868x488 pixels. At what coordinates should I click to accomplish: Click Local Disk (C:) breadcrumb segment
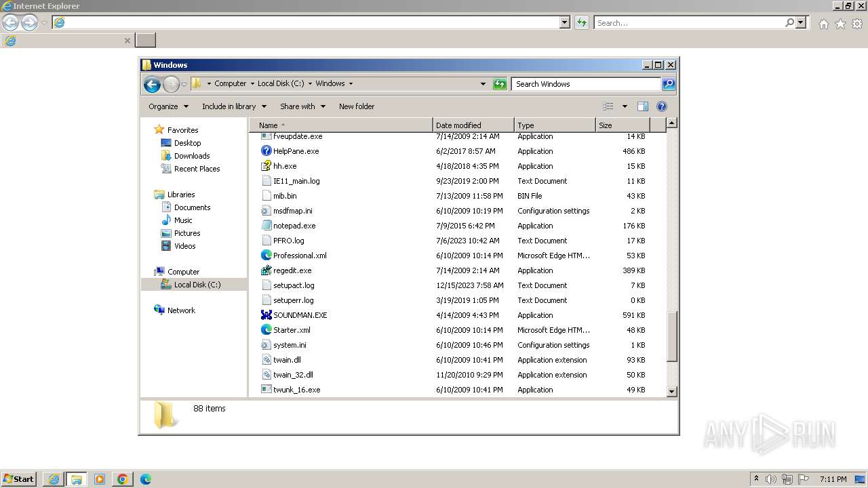(281, 84)
